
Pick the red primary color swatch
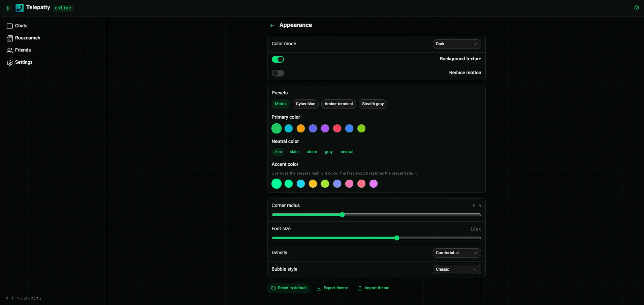point(337,128)
